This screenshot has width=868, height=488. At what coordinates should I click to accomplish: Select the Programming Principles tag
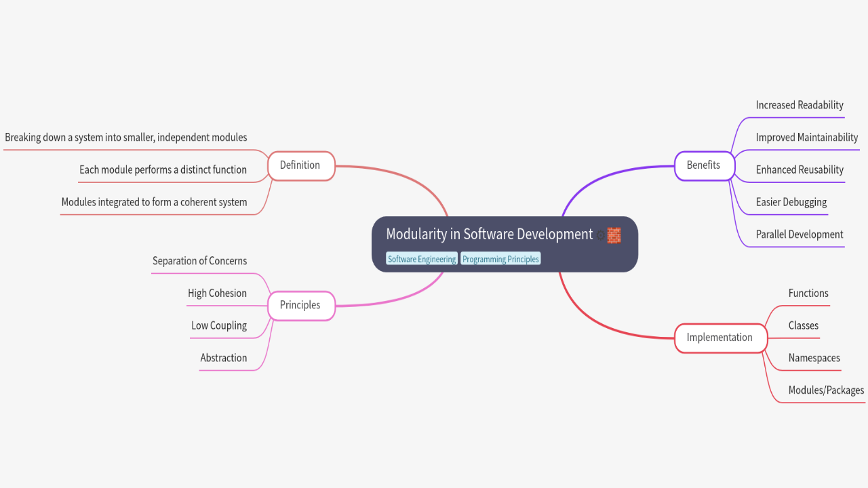point(500,259)
